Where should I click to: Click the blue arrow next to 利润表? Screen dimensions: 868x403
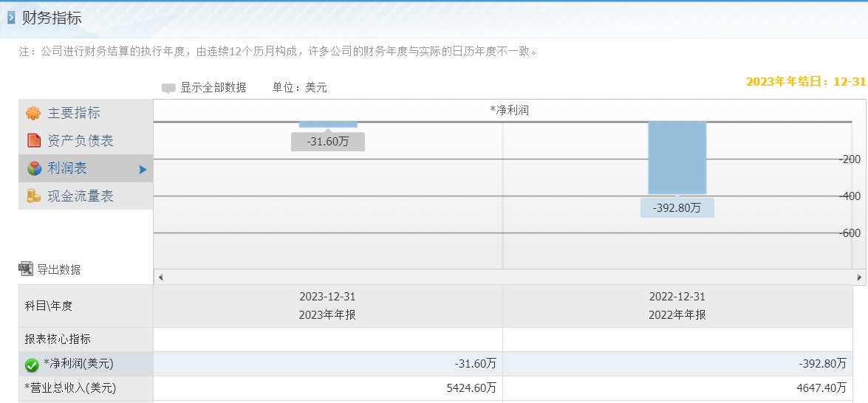pyautogui.click(x=143, y=169)
